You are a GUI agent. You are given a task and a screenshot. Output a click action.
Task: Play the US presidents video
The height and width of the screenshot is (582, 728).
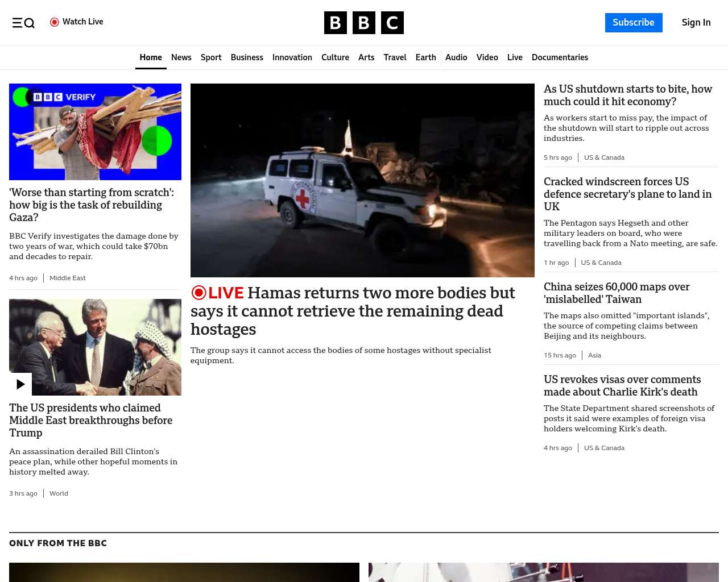(20, 384)
